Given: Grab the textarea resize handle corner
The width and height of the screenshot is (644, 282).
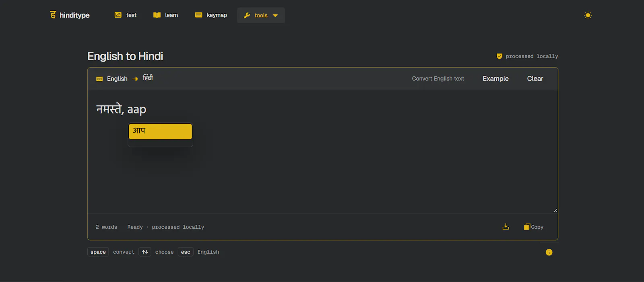Looking at the screenshot, I should pyautogui.click(x=555, y=210).
